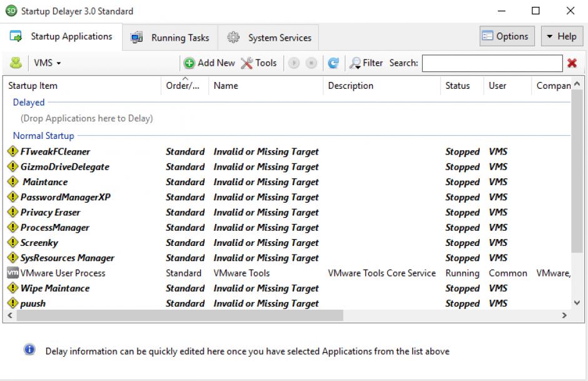Viewport: 588px width, 381px height.
Task: Open the Help dropdown menu
Action: point(562,36)
